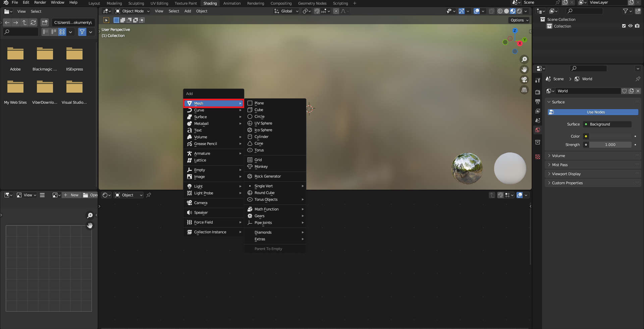
Task: Open the Armature submenu in Add menu
Action: (x=214, y=153)
